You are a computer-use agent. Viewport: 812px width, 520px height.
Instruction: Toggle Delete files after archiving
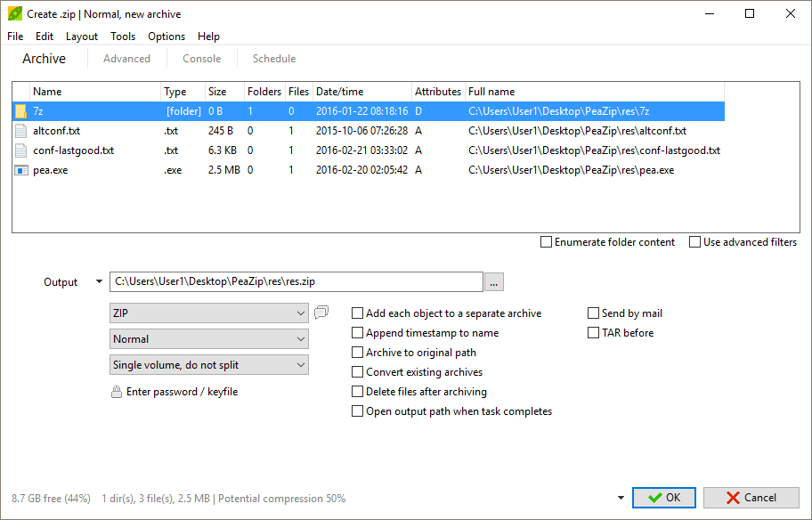[x=358, y=392]
